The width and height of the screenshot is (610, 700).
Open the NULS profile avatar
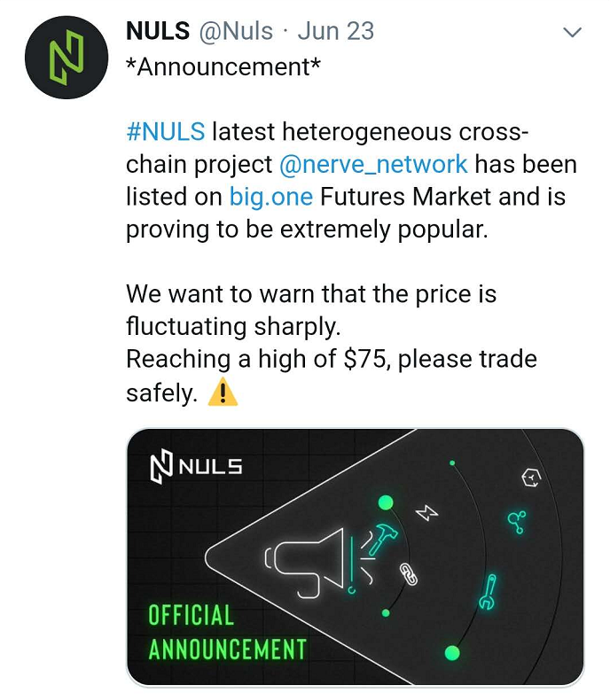[66, 57]
